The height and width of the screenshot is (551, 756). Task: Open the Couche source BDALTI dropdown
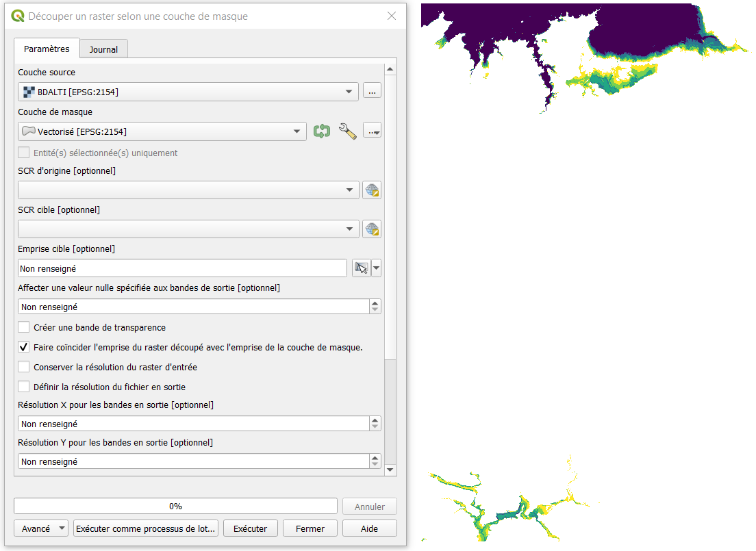click(x=188, y=91)
